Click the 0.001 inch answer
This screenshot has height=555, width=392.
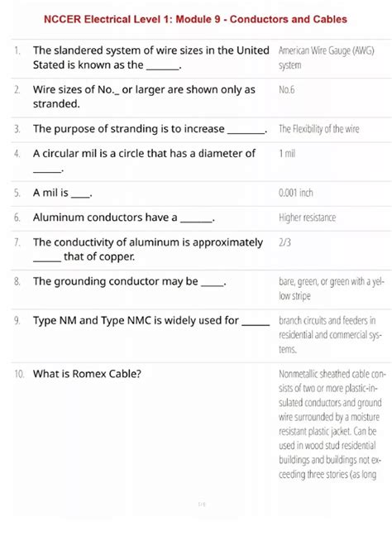click(x=296, y=193)
